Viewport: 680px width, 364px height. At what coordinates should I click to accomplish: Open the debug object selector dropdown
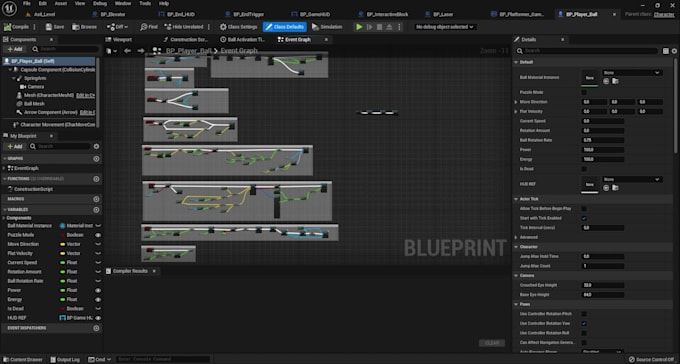[x=445, y=27]
